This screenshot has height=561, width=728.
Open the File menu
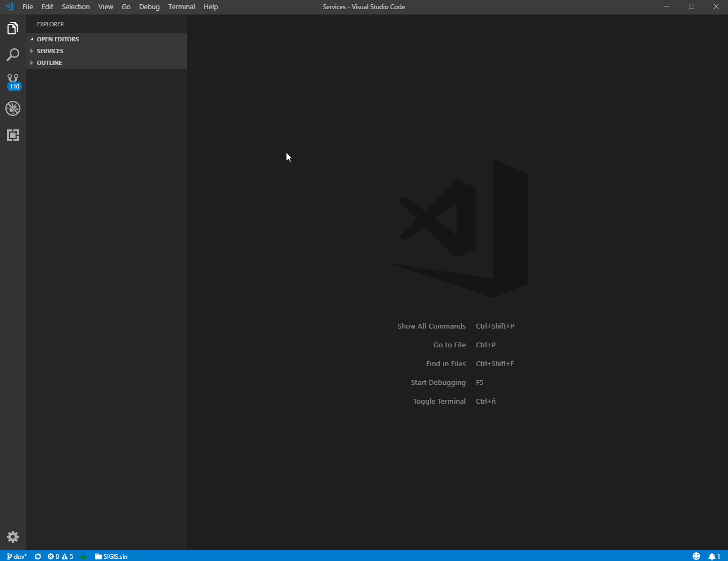(x=28, y=7)
